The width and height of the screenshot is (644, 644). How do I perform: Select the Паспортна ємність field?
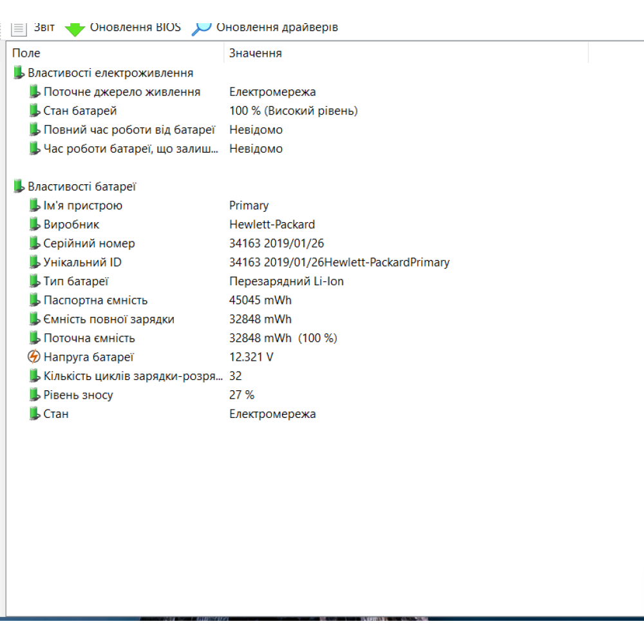tap(95, 300)
